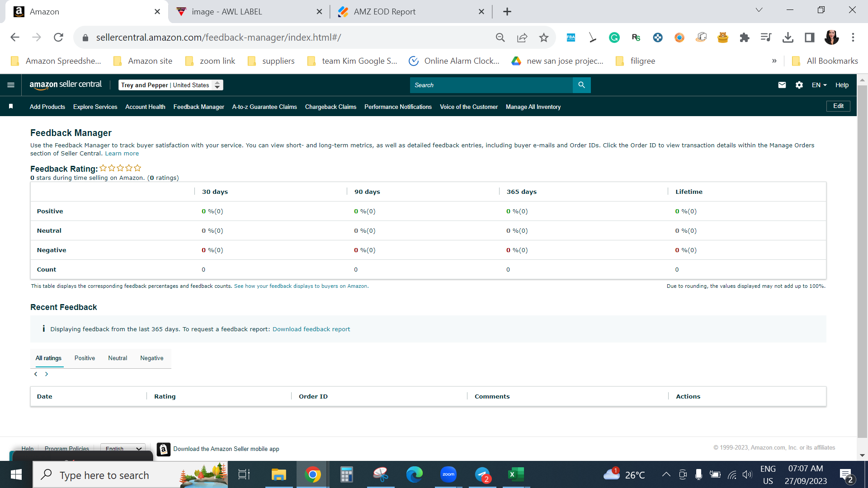Click the Amazon Seller mobile app icon
The image size is (868, 488).
point(163,449)
